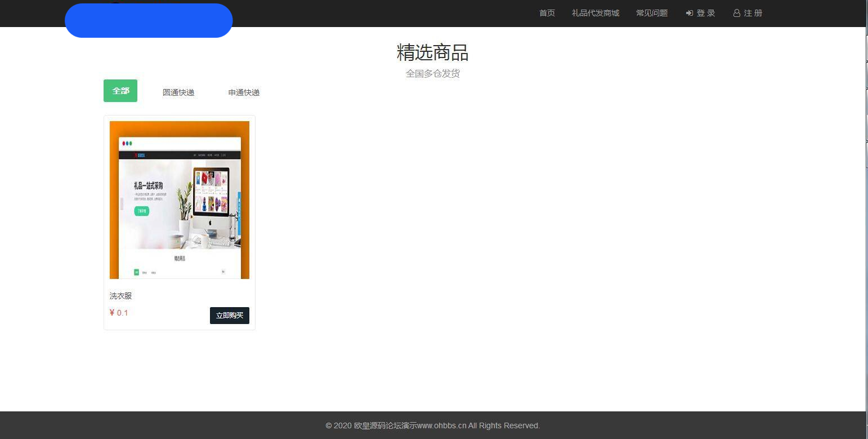The width and height of the screenshot is (868, 439).
Task: Select the 全部 filter tab
Action: 120,90
